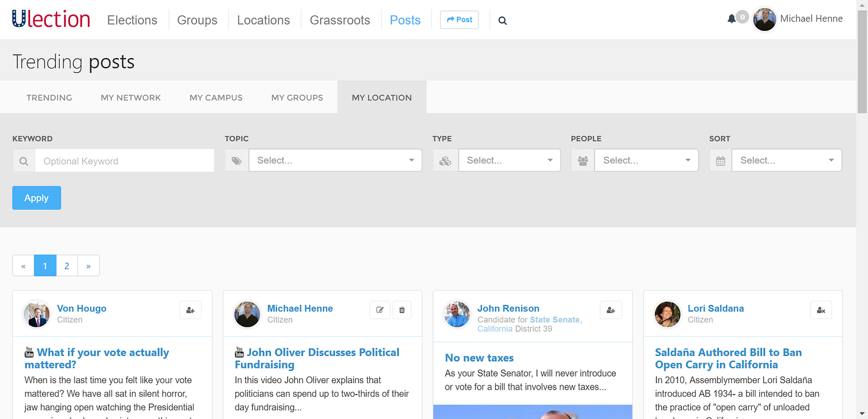This screenshot has width=868, height=419.
Task: Click the sort calendar icon
Action: (x=720, y=161)
